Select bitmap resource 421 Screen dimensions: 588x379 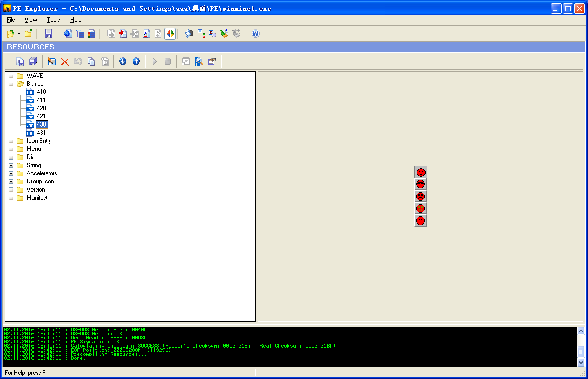(41, 116)
